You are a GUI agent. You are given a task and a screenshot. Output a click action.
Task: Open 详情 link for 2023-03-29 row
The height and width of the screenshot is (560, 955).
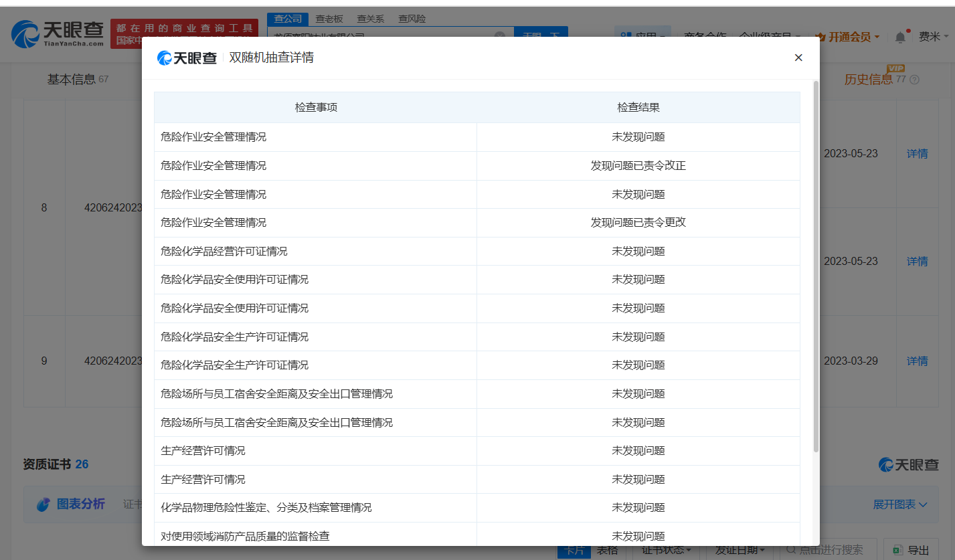[917, 361]
